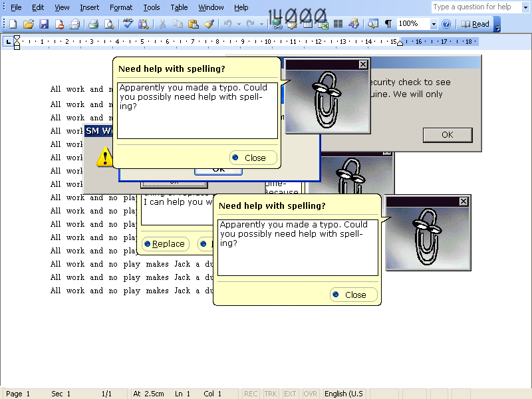Close the lower Clippy assistant window
Viewport: 532px width, 399px height.
point(464,201)
